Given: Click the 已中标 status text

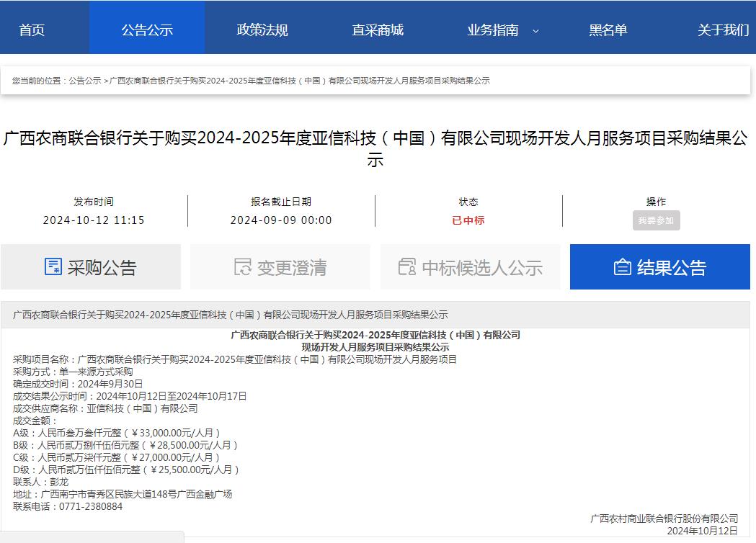Looking at the screenshot, I should coord(468,220).
